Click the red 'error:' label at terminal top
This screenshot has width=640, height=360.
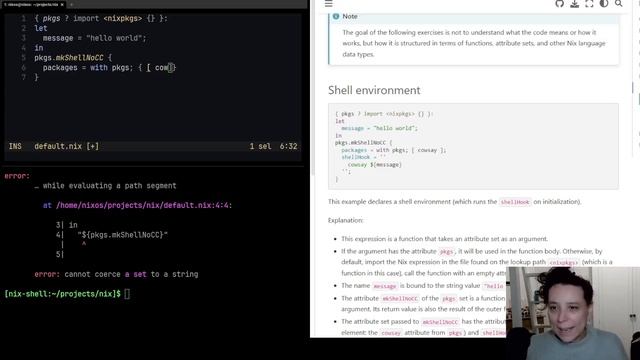click(17, 176)
